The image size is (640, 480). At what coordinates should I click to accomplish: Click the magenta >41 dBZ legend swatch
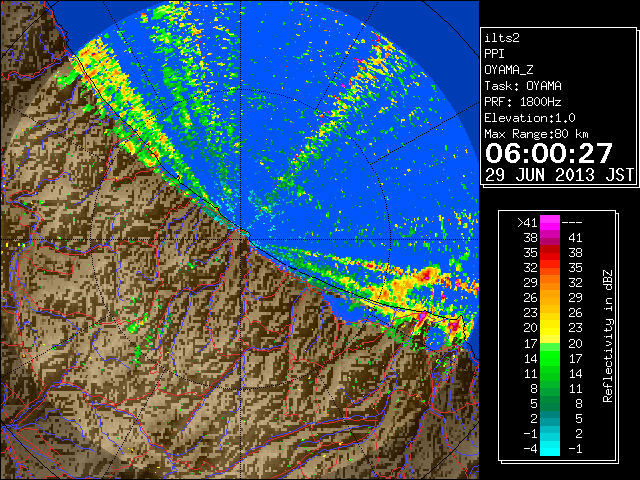click(x=550, y=222)
